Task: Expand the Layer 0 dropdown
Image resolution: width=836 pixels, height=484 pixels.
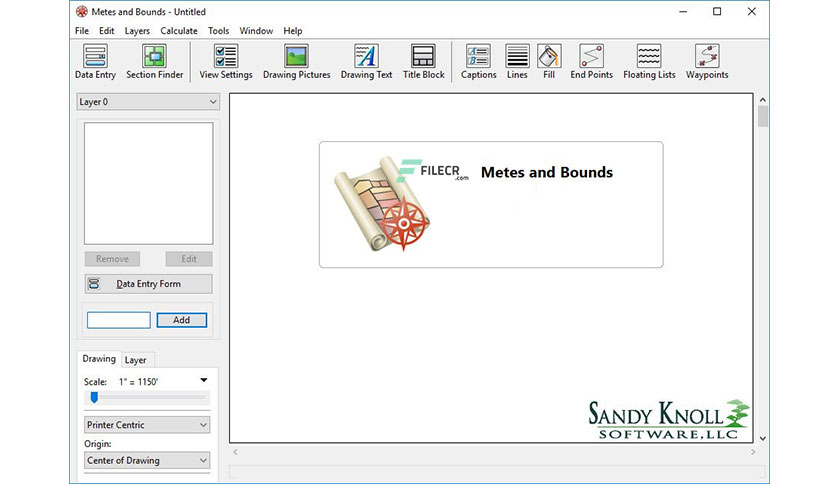Action: click(x=148, y=102)
